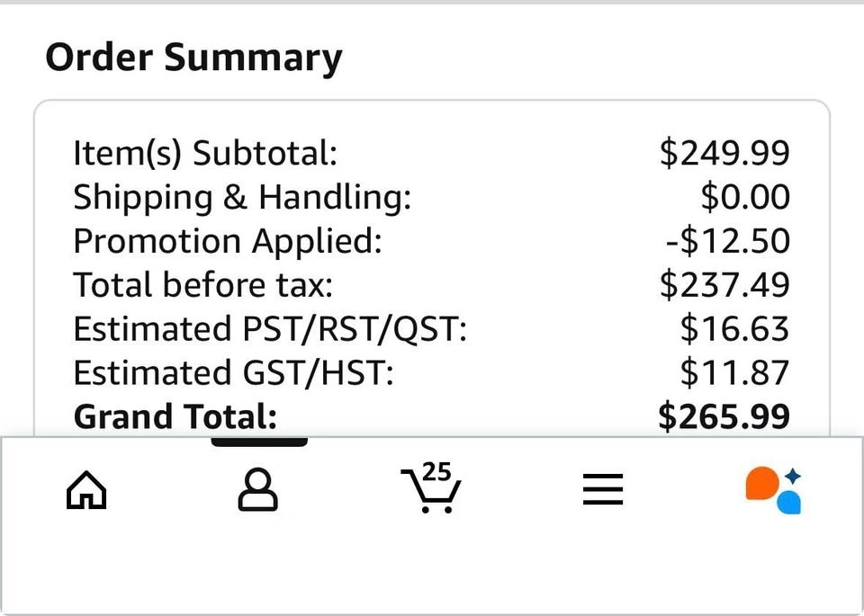Open the account profile icon

(x=257, y=490)
